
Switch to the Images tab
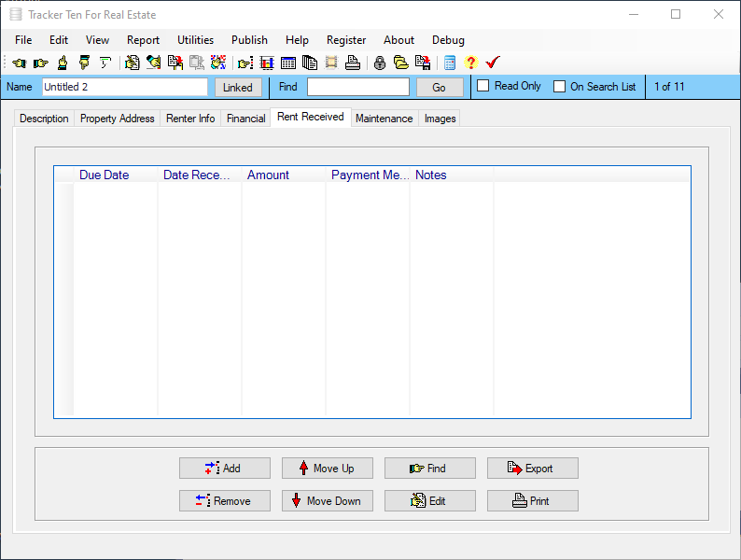tap(440, 119)
